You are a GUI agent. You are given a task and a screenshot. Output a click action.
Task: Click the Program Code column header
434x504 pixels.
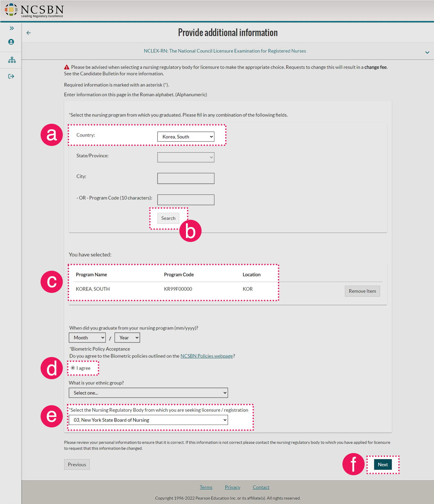click(179, 275)
